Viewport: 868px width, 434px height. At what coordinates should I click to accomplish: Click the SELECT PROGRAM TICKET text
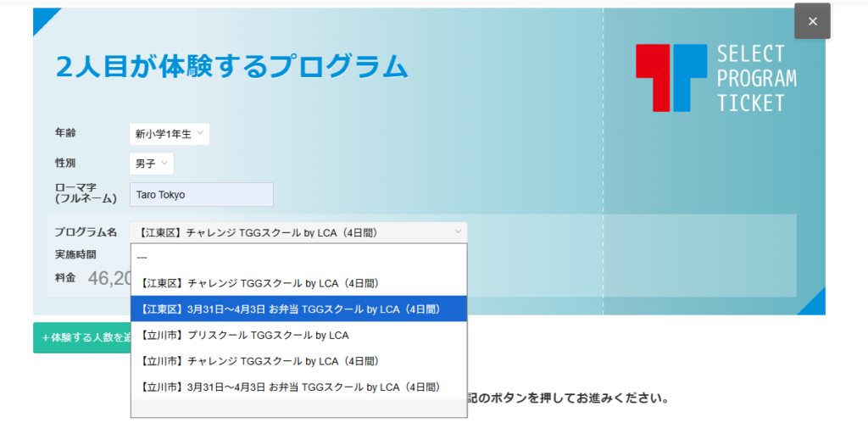(756, 79)
